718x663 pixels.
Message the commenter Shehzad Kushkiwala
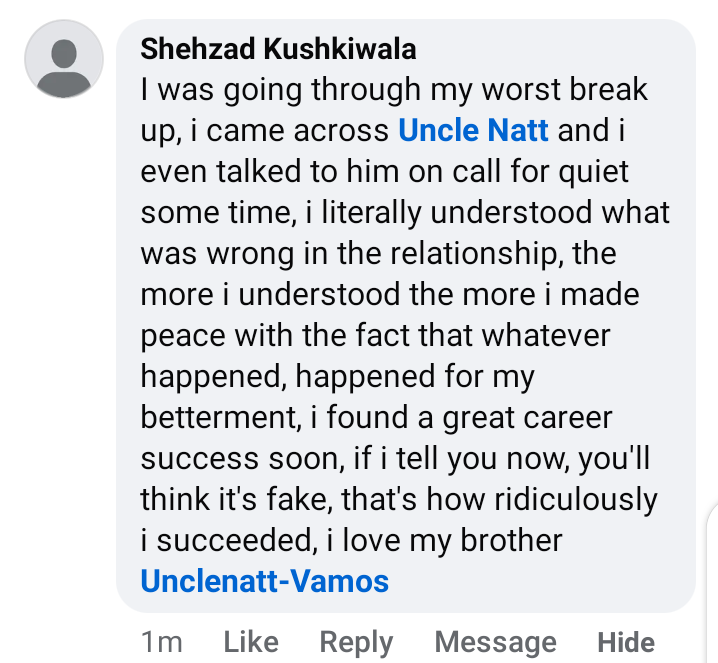[496, 642]
